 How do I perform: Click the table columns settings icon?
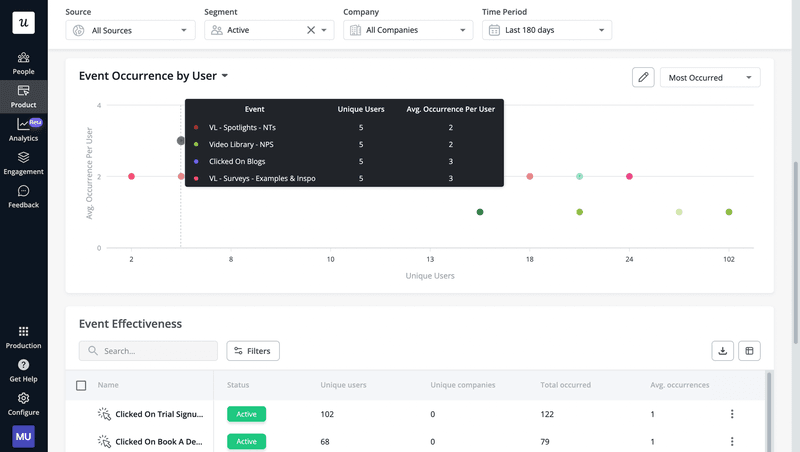[749, 351]
